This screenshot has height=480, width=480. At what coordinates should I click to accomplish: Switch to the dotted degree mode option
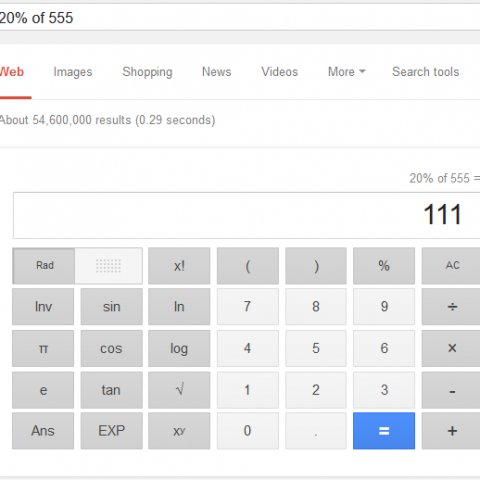(109, 266)
